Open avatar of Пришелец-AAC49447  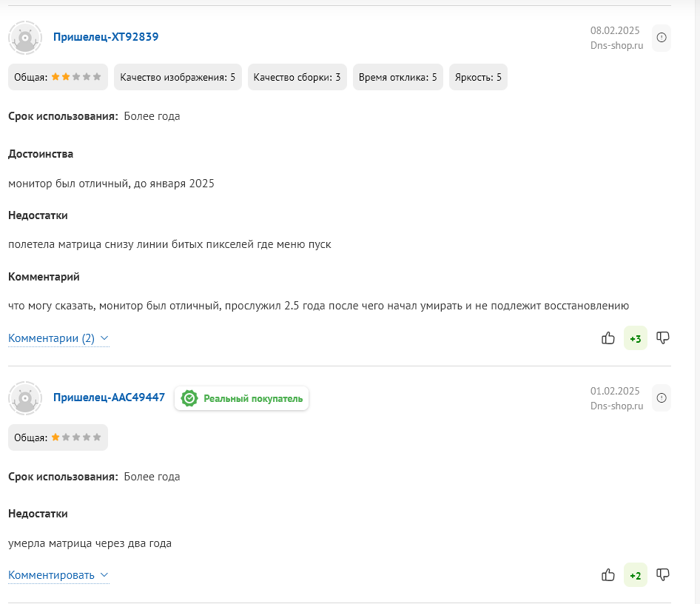(x=25, y=398)
